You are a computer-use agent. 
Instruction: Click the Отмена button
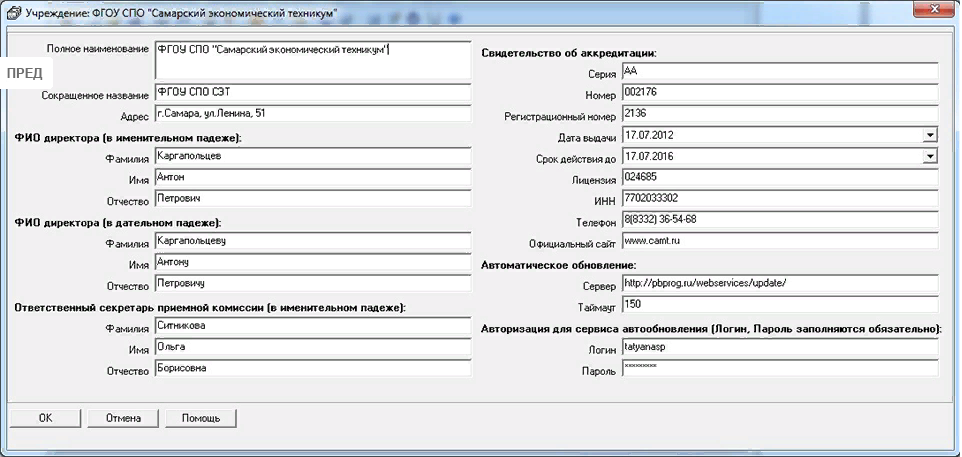pyautogui.click(x=123, y=418)
